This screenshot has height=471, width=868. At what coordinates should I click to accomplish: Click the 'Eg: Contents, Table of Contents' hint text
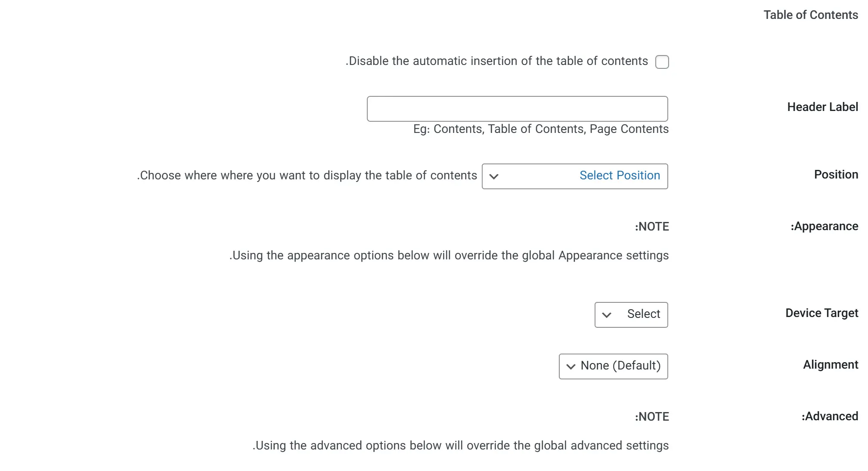[541, 129]
